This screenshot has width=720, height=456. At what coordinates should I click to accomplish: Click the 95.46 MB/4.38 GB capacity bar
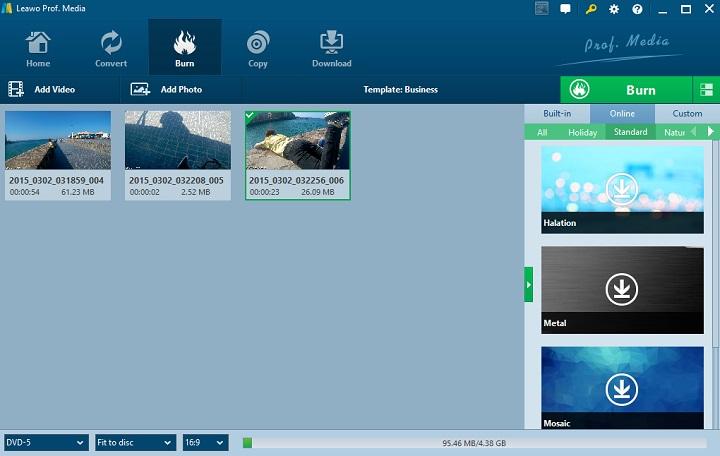tap(474, 443)
